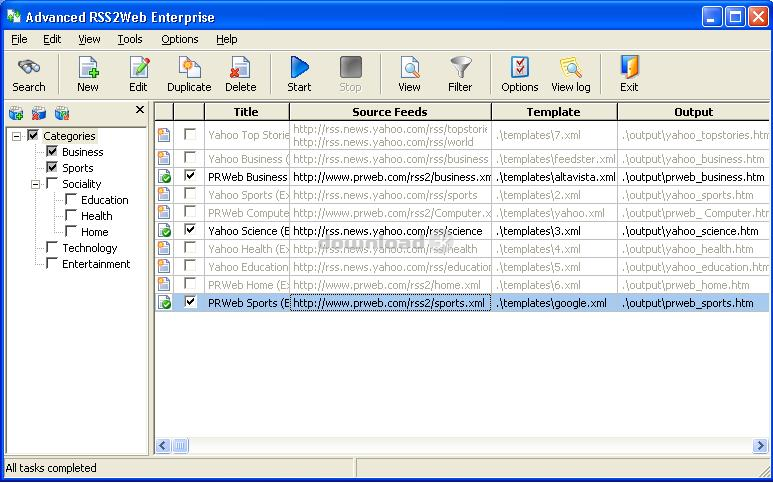Sort by the Source Feeds column header
This screenshot has width=773, height=483.
(389, 112)
